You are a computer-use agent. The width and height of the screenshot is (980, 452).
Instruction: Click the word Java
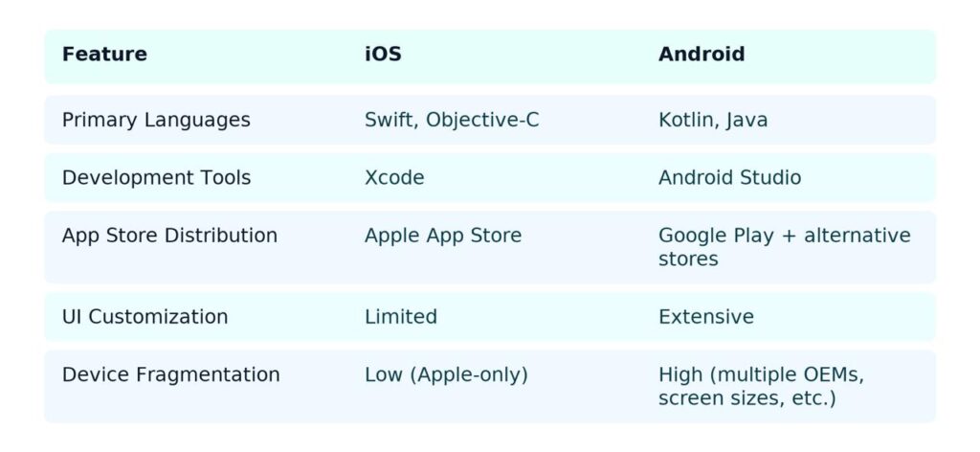746,121
